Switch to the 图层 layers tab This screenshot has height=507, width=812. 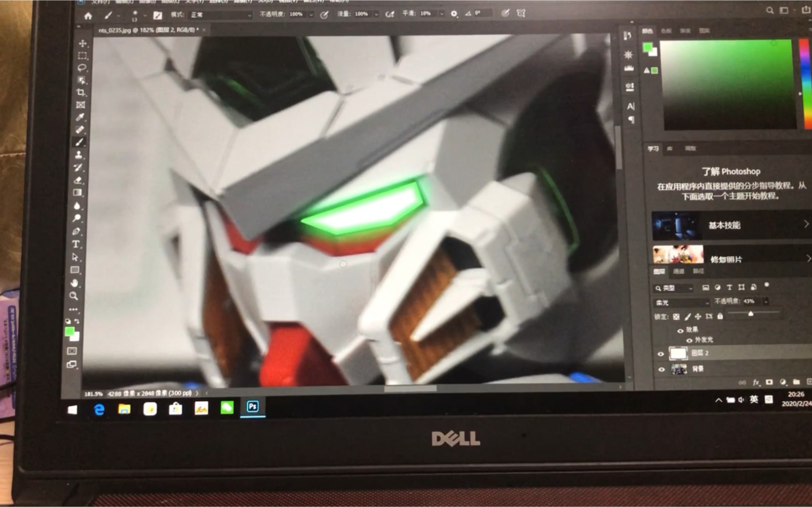coord(659,272)
